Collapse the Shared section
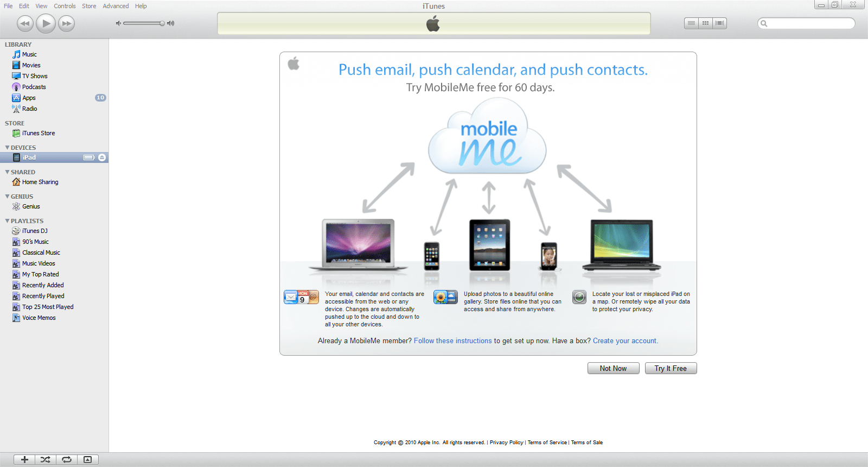This screenshot has height=467, width=868. pyautogui.click(x=7, y=172)
